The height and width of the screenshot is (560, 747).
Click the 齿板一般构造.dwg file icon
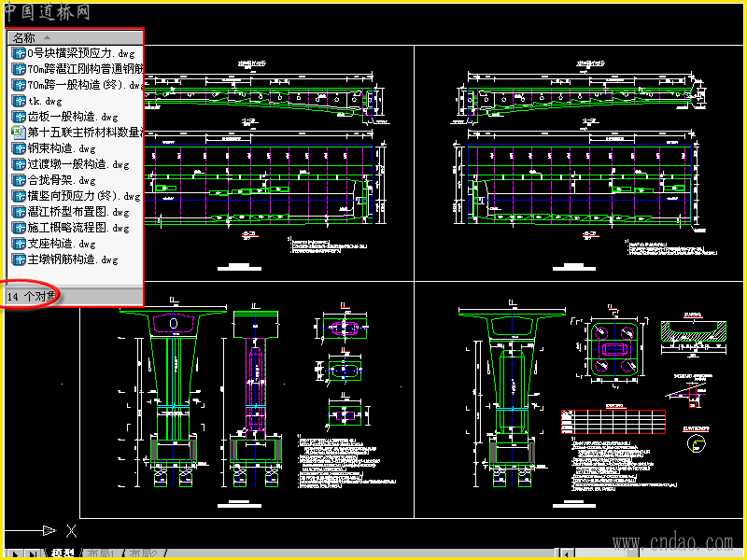pyautogui.click(x=19, y=117)
